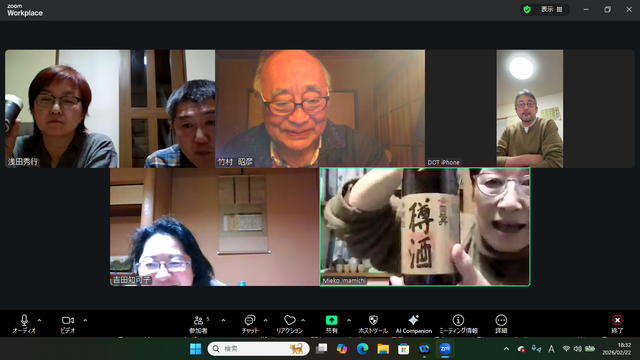This screenshot has height=360, width=640.
Task: Open the リアクション reactions heart
Action: 289,324
